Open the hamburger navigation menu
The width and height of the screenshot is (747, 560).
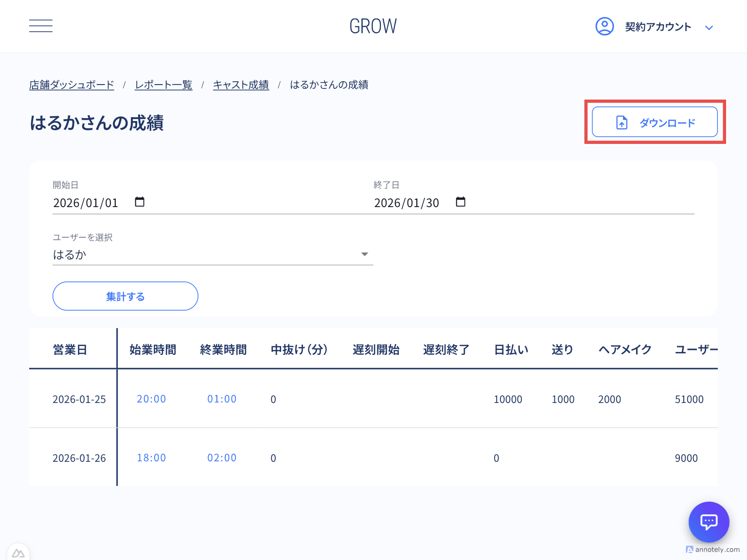tap(40, 26)
